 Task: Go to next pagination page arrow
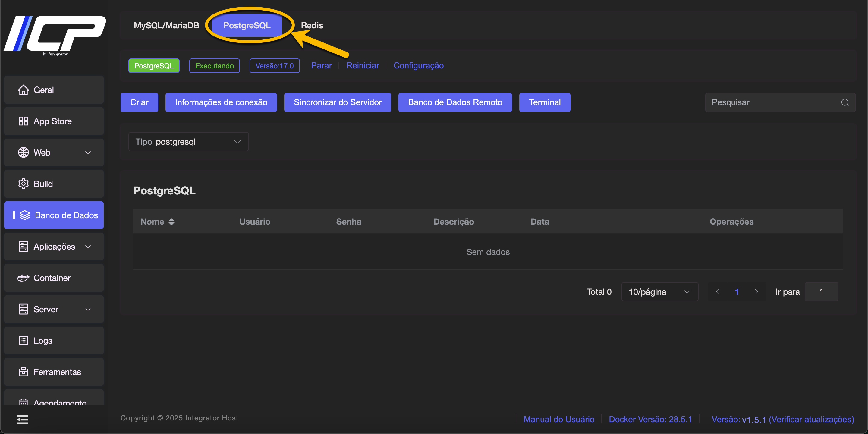[x=756, y=291]
